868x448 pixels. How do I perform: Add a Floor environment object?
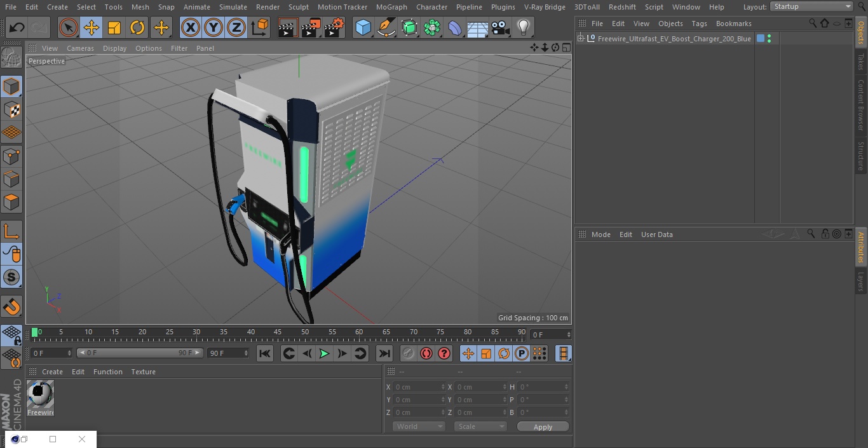click(478, 27)
